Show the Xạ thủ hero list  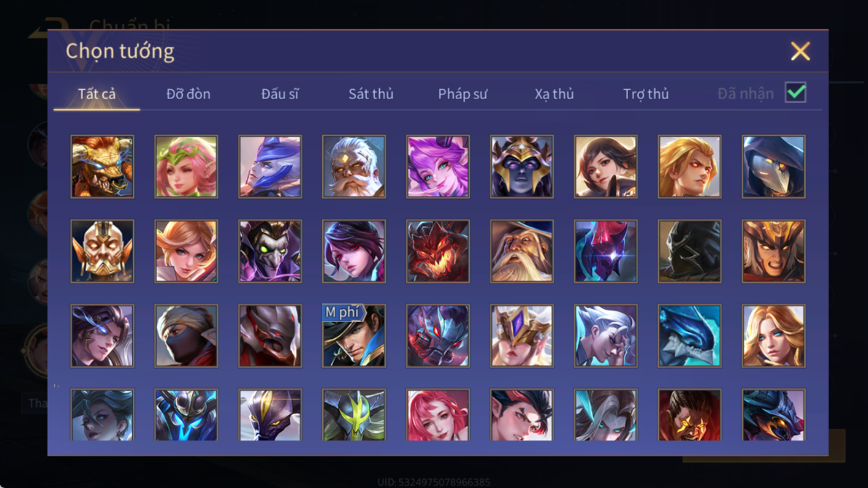tap(554, 94)
